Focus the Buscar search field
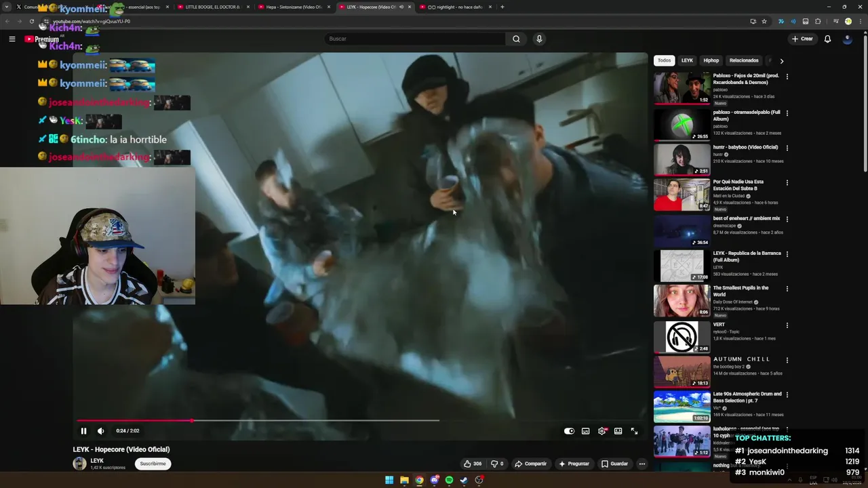 tap(414, 39)
